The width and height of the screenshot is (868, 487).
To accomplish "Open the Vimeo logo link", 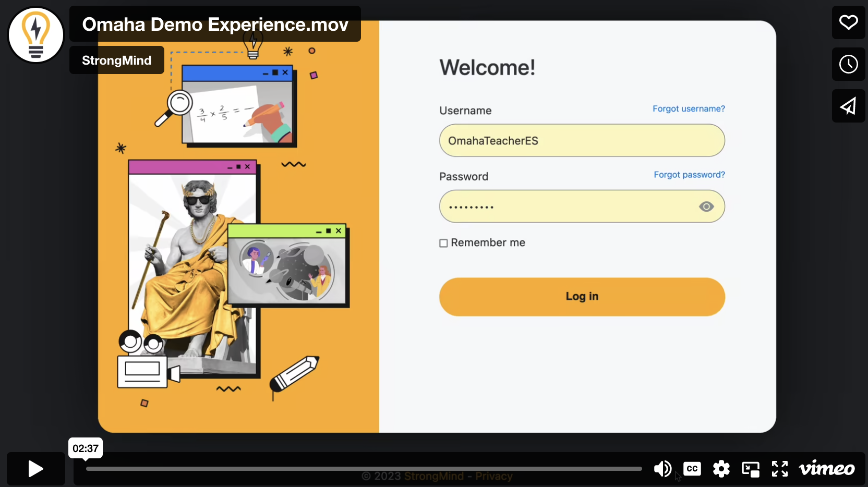I will click(x=827, y=469).
